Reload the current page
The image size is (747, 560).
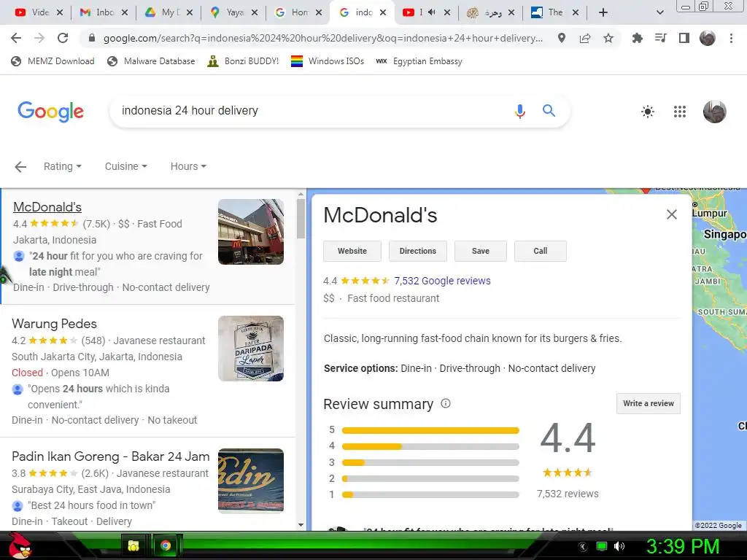(63, 38)
